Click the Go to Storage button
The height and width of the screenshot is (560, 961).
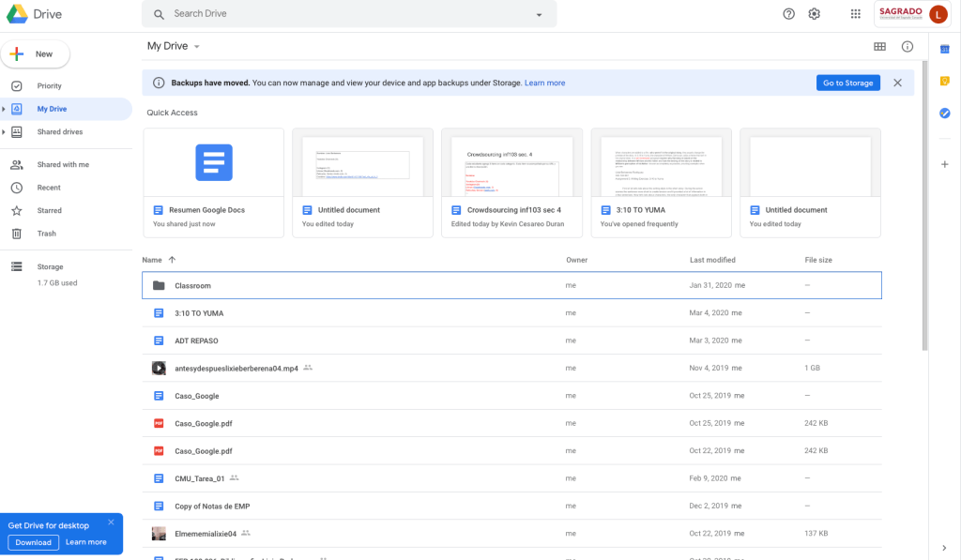[x=847, y=83]
